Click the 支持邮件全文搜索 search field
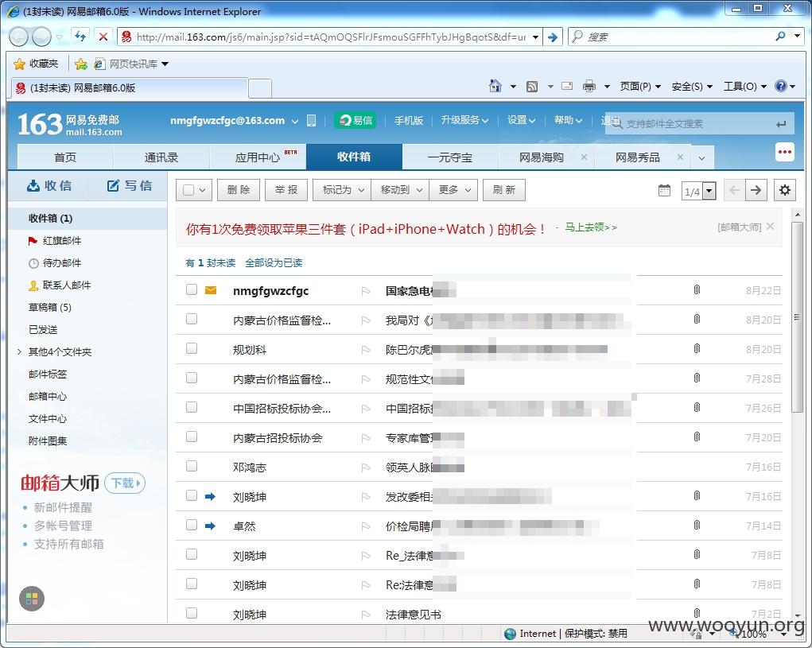This screenshot has height=648, width=812. tap(699, 124)
